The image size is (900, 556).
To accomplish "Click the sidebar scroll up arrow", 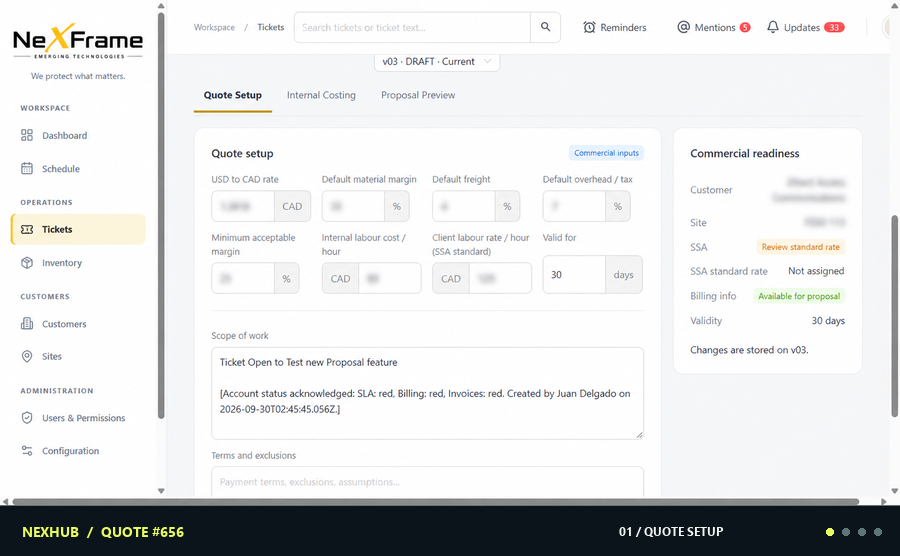I will coord(161,6).
